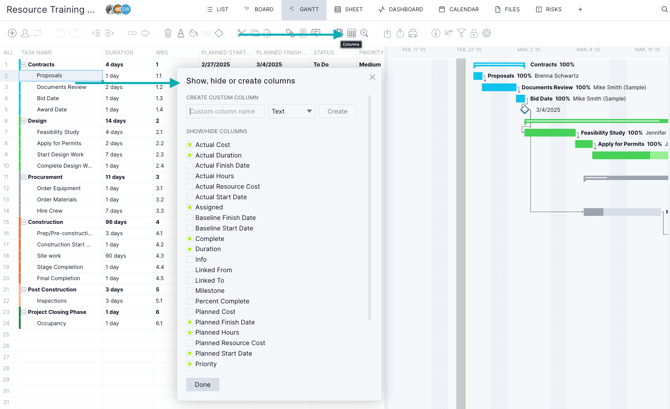Check the Percent Complete column
The width and height of the screenshot is (670, 409).
[190, 301]
